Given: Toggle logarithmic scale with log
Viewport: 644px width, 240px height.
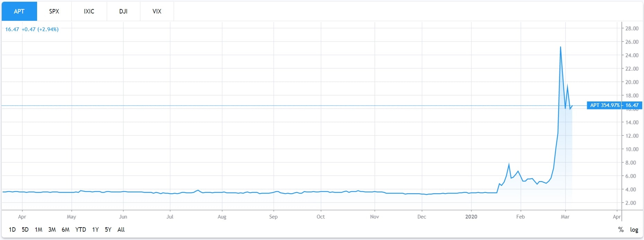Looking at the screenshot, I should [634, 230].
